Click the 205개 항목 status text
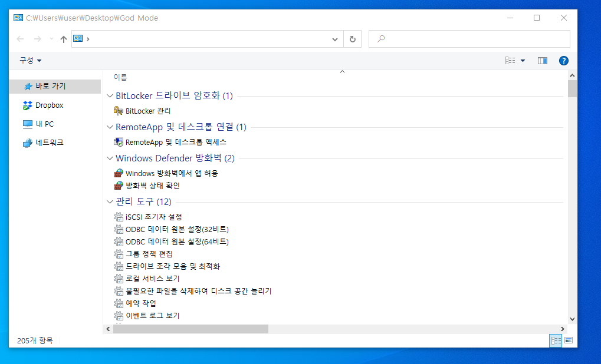 coord(35,340)
